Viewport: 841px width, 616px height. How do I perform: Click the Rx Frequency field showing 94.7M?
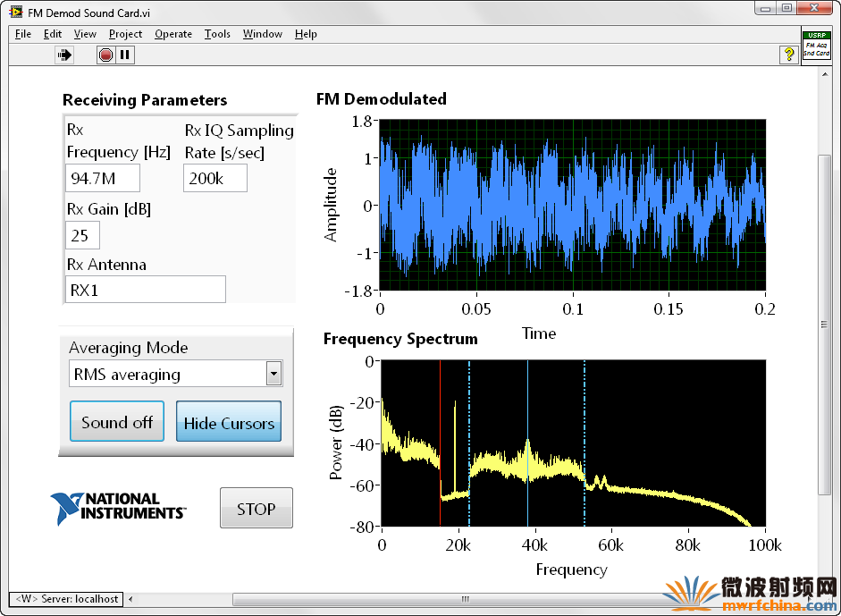click(103, 178)
